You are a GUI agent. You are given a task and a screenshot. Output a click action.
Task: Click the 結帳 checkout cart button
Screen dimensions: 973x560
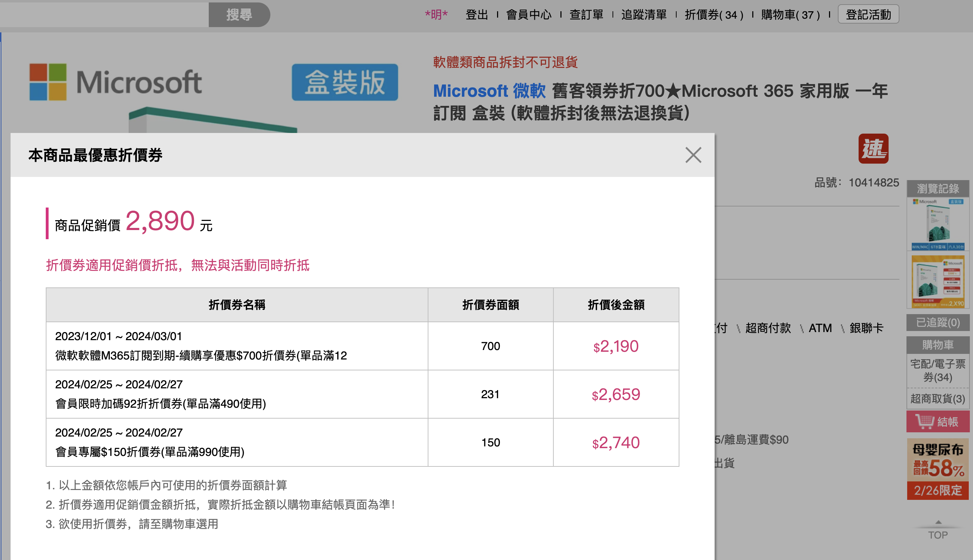(937, 421)
